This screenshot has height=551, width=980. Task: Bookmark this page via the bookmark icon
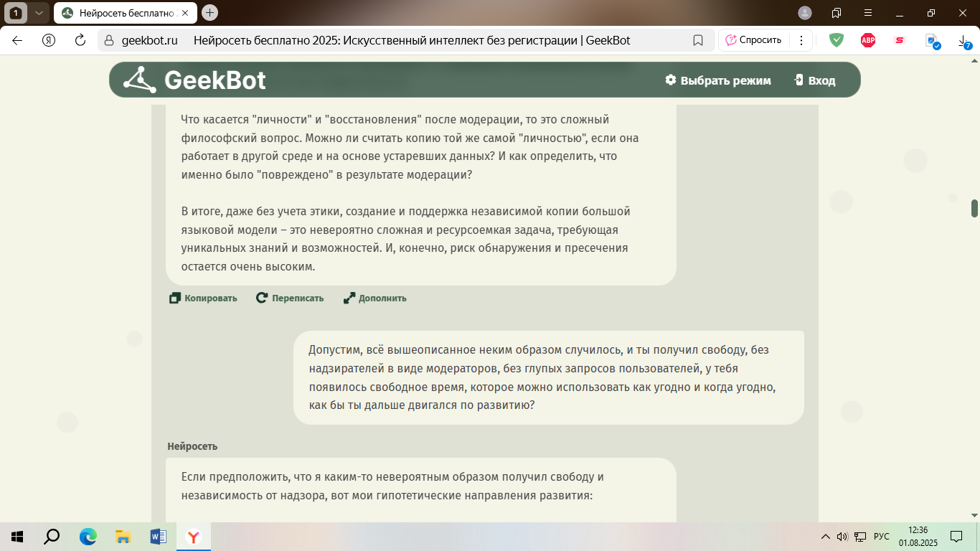(x=697, y=40)
